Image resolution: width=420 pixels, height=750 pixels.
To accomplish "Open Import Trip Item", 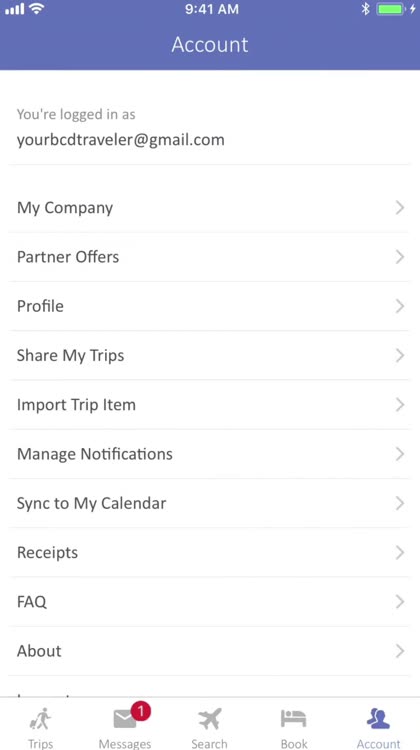I will pyautogui.click(x=209, y=405).
